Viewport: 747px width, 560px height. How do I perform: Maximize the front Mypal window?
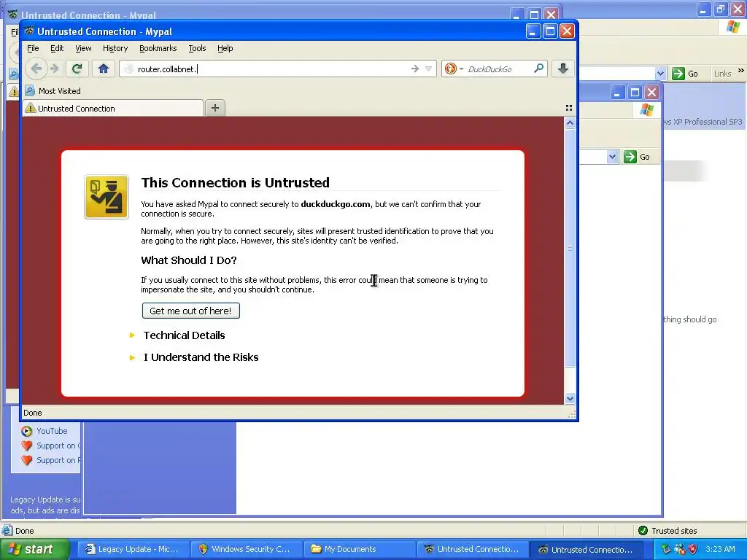point(550,31)
